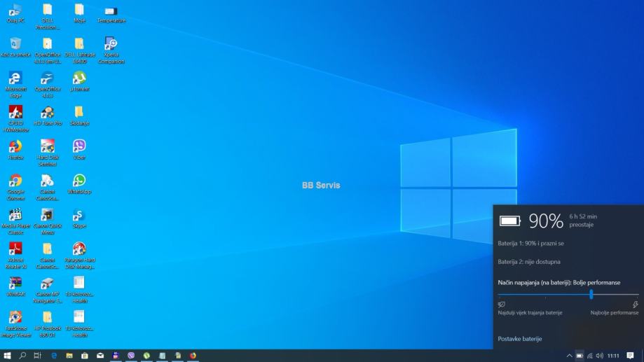Open the Action Center notifications icon

coord(631,356)
